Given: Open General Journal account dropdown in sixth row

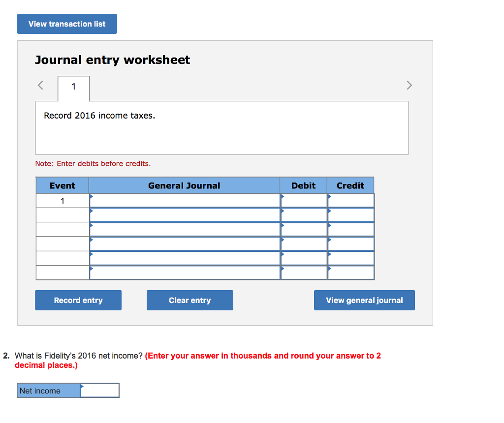Looking at the screenshot, I should tap(185, 272).
